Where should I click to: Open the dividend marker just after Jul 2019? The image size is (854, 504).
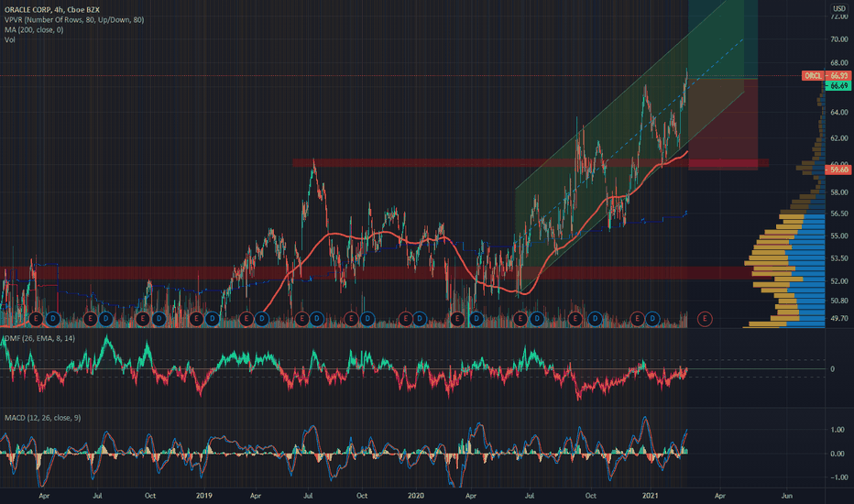click(x=317, y=319)
